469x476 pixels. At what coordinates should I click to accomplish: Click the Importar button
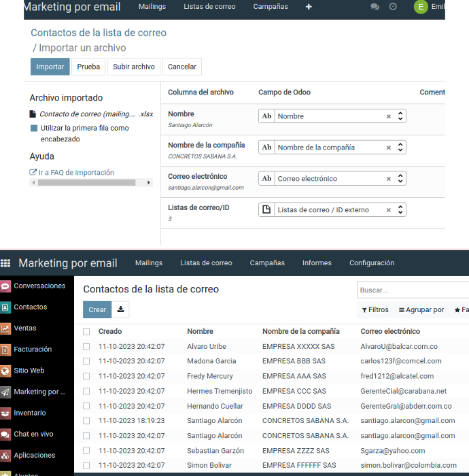50,67
